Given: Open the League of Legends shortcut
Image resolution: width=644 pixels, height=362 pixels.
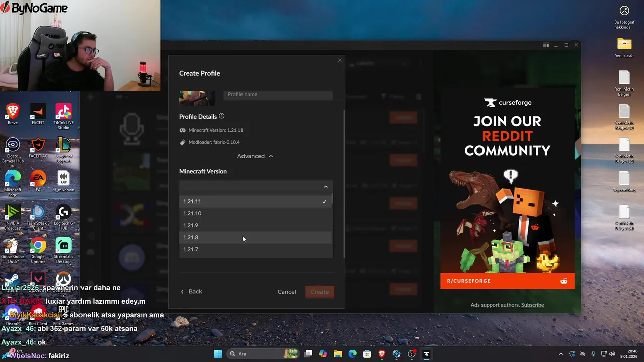Looking at the screenshot, I should (63, 150).
